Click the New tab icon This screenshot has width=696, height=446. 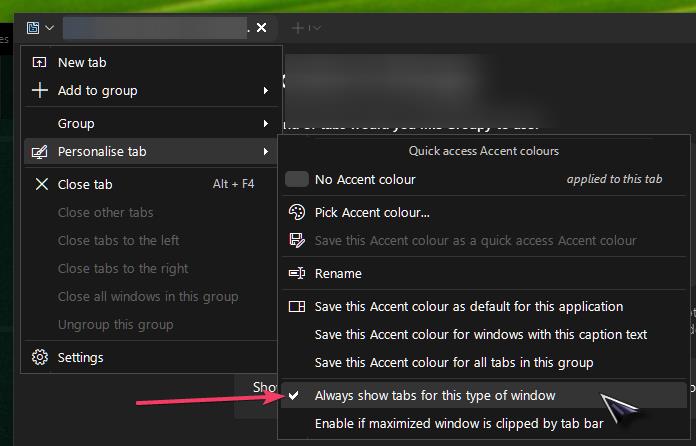pos(40,62)
